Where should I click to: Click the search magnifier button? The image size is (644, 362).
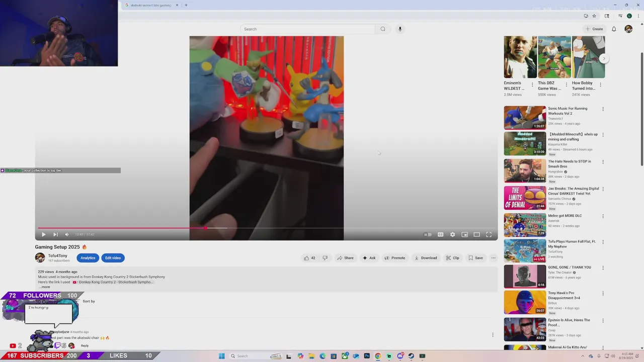point(383,29)
